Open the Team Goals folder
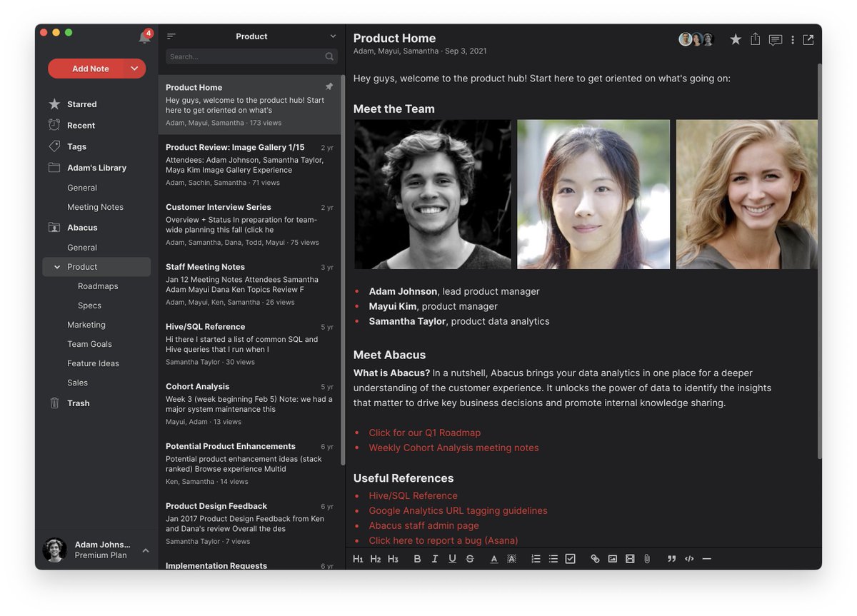857x616 pixels. [89, 344]
